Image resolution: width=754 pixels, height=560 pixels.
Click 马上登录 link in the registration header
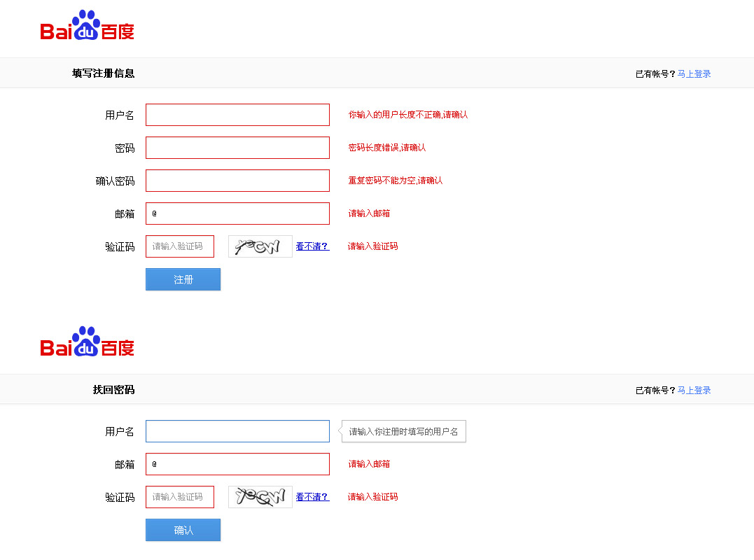click(694, 73)
